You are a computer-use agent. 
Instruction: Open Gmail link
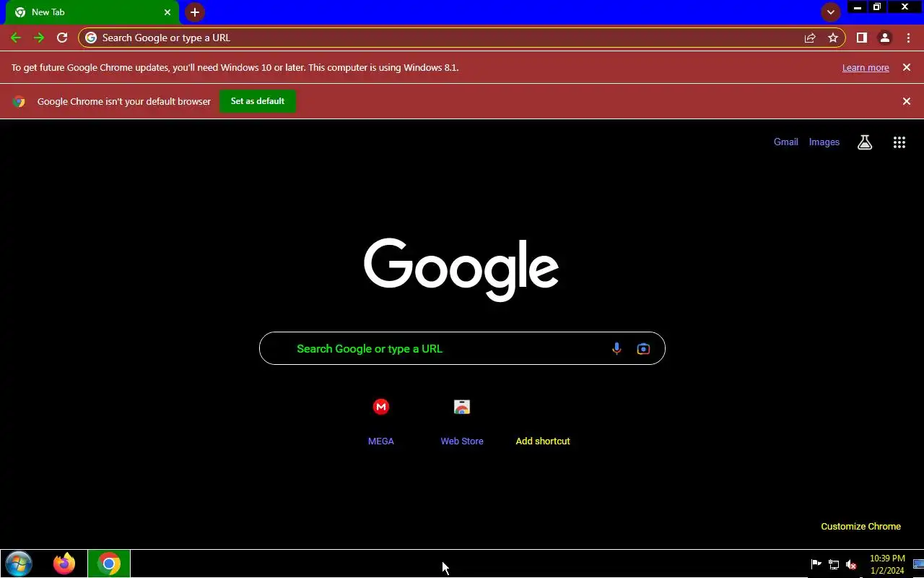[x=786, y=142]
